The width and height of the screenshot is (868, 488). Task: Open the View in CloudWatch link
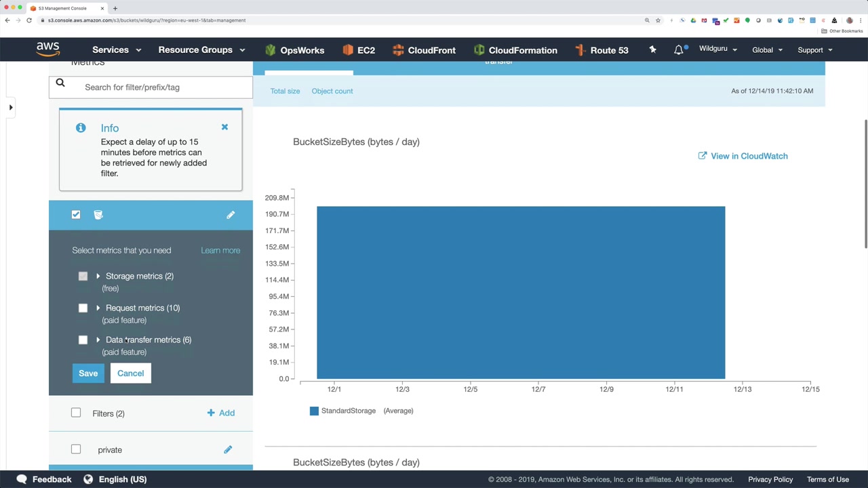(749, 156)
